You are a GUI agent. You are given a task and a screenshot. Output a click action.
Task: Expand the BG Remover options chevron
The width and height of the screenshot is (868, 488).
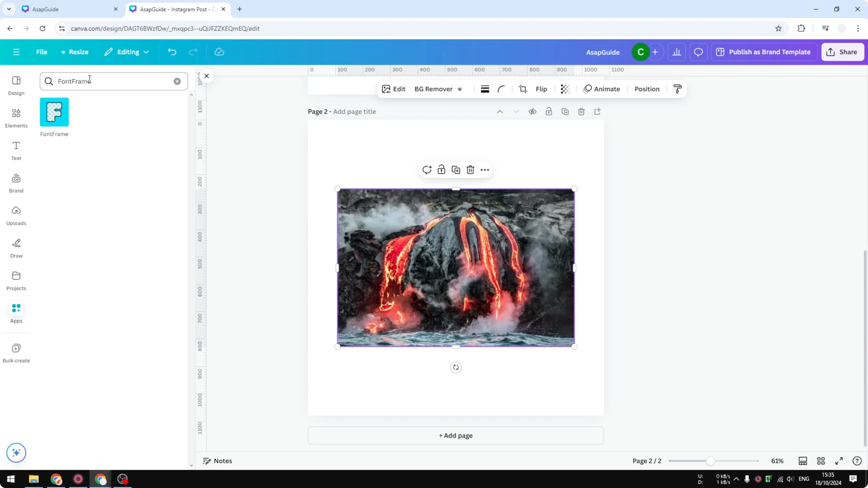click(x=460, y=89)
